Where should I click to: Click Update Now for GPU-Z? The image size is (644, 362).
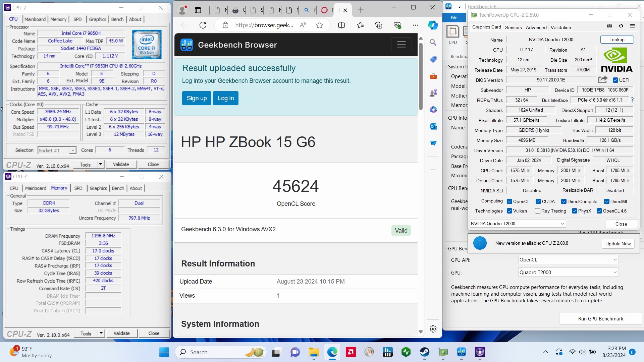618,244
